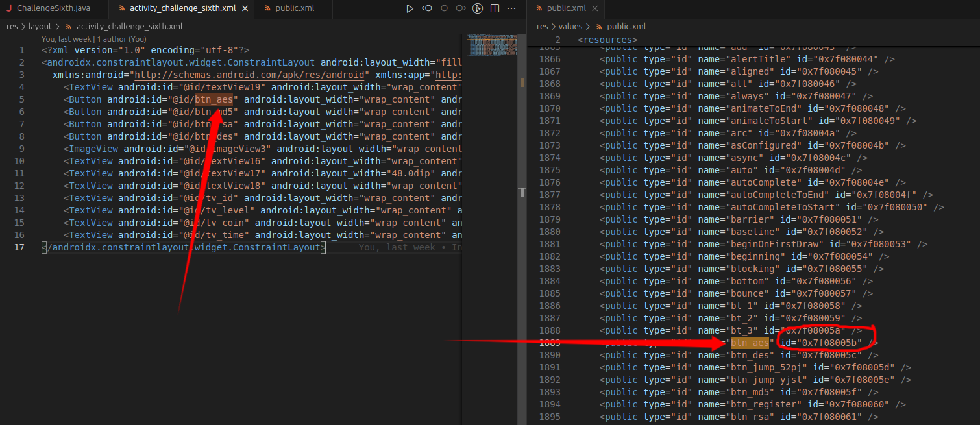
Task: Select highlighted btn_aes in layout file
Action: (214, 99)
